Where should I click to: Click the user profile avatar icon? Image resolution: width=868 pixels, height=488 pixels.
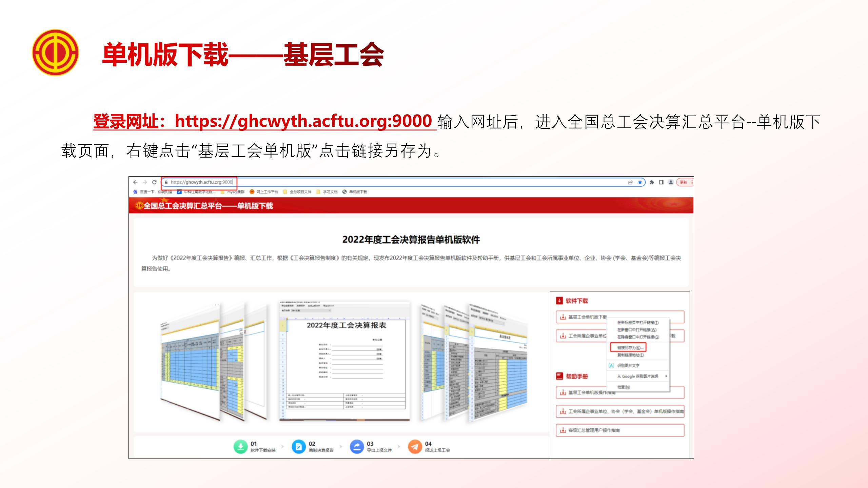671,182
